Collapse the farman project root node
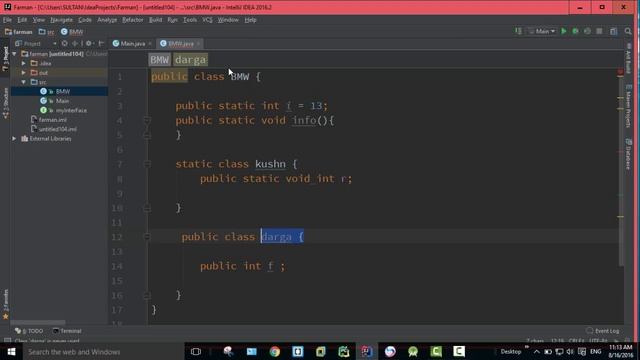Screen dimensions: 640x360 click(x=15, y=54)
